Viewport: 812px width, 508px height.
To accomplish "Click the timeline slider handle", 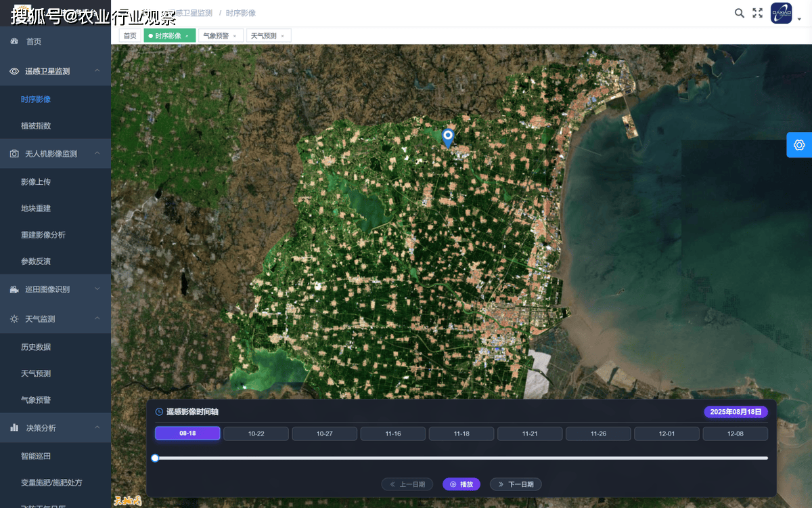I will (155, 458).
